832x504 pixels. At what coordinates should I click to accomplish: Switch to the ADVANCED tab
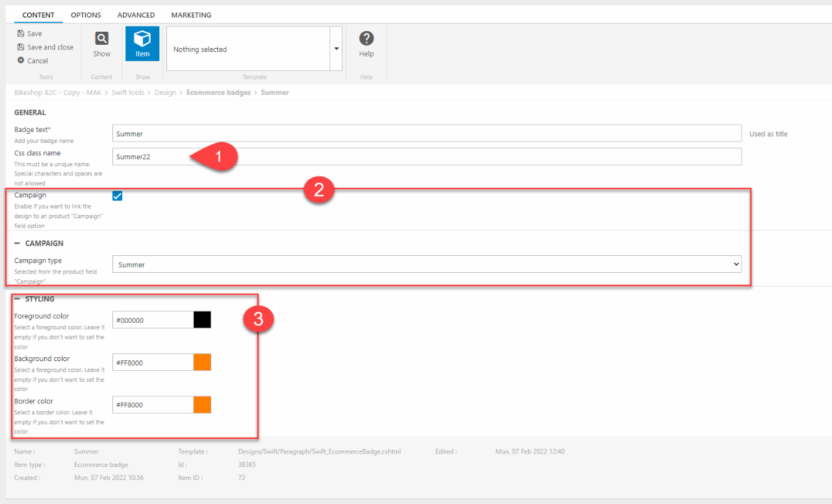(136, 15)
